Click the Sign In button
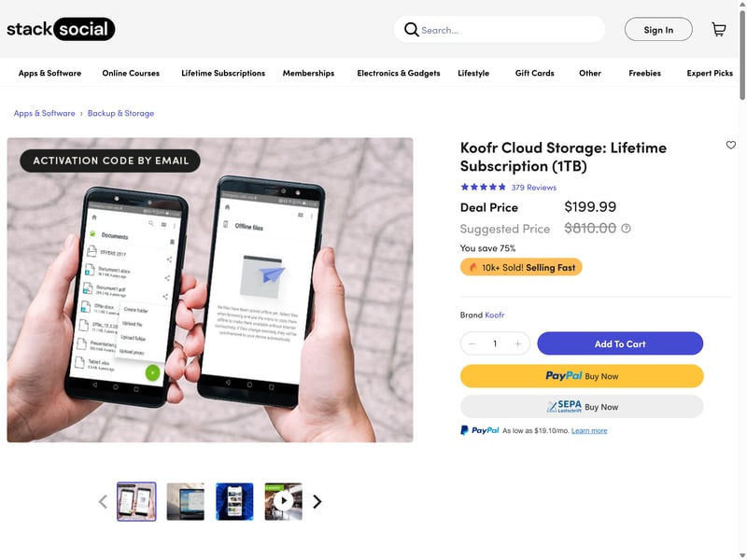This screenshot has width=747, height=560. (x=658, y=30)
